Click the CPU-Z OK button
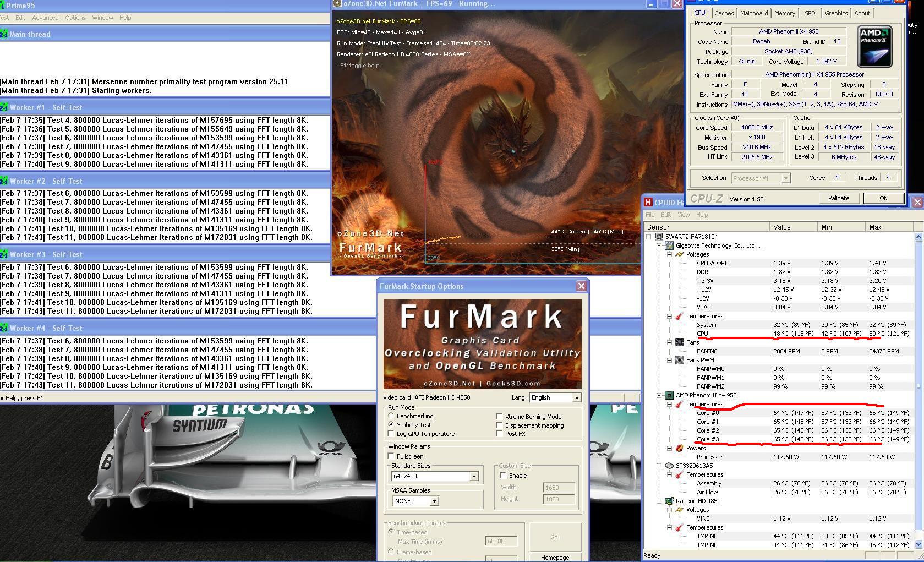Image resolution: width=924 pixels, height=562 pixels. click(883, 198)
